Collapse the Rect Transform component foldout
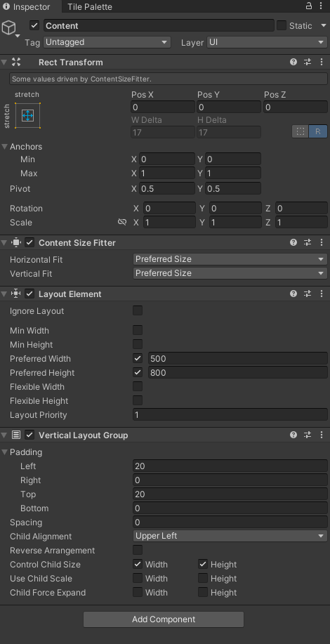This screenshot has width=330, height=644. click(4, 62)
